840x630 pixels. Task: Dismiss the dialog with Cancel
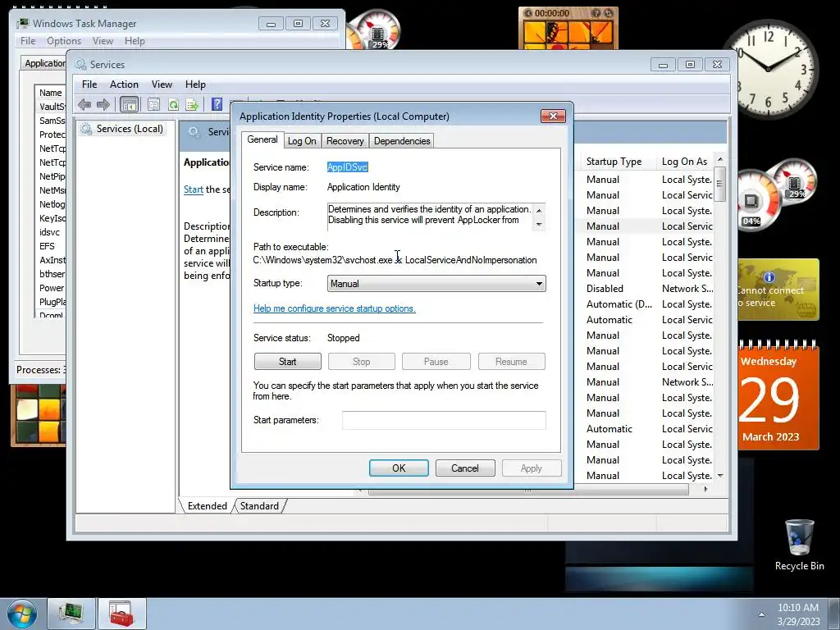(x=465, y=468)
